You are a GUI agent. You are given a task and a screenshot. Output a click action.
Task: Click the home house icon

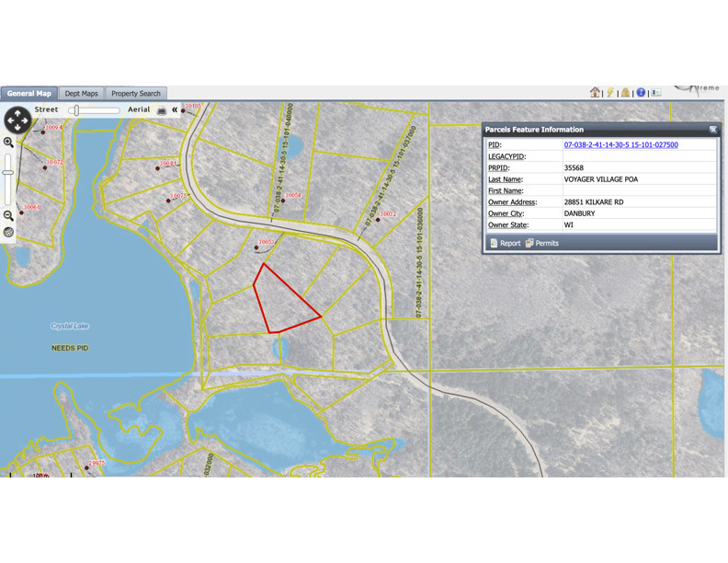[x=595, y=92]
